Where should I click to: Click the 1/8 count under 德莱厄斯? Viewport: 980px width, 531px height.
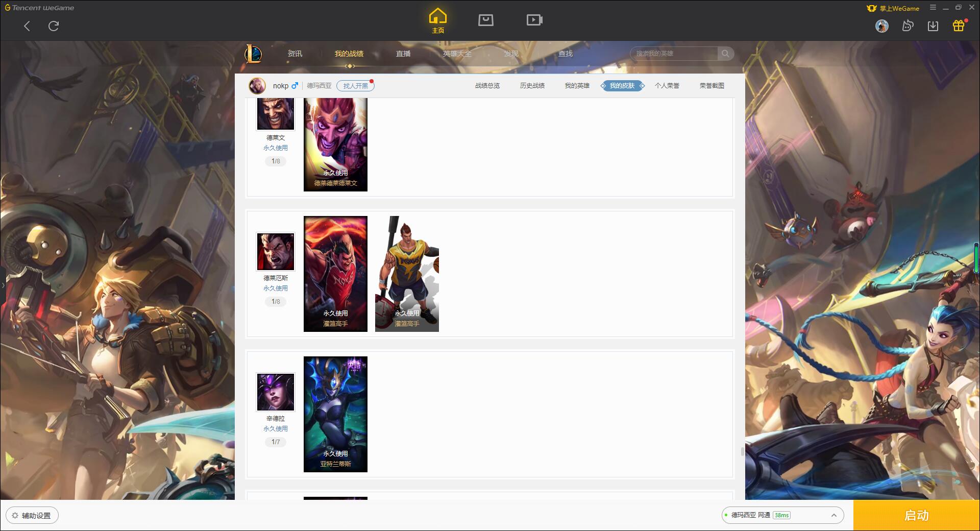(x=276, y=301)
